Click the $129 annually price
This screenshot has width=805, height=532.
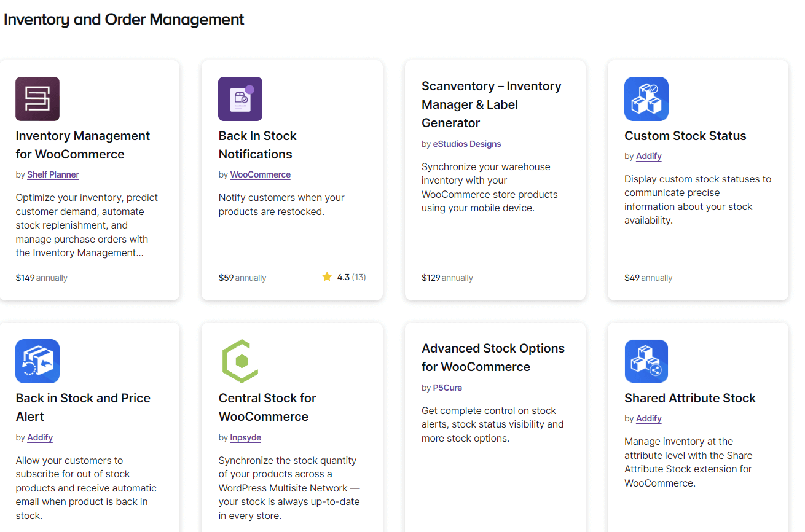point(447,278)
